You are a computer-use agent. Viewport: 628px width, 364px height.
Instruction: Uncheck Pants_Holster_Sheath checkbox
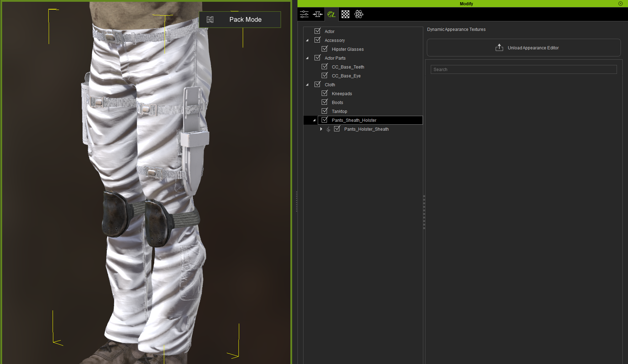tap(337, 129)
